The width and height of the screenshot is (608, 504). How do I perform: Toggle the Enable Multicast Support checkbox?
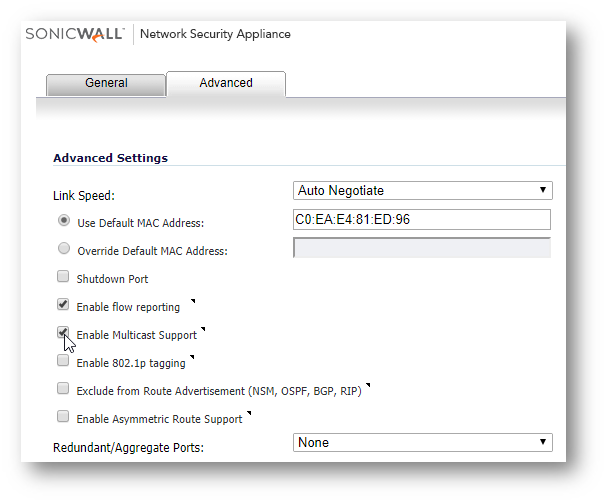coord(64,333)
